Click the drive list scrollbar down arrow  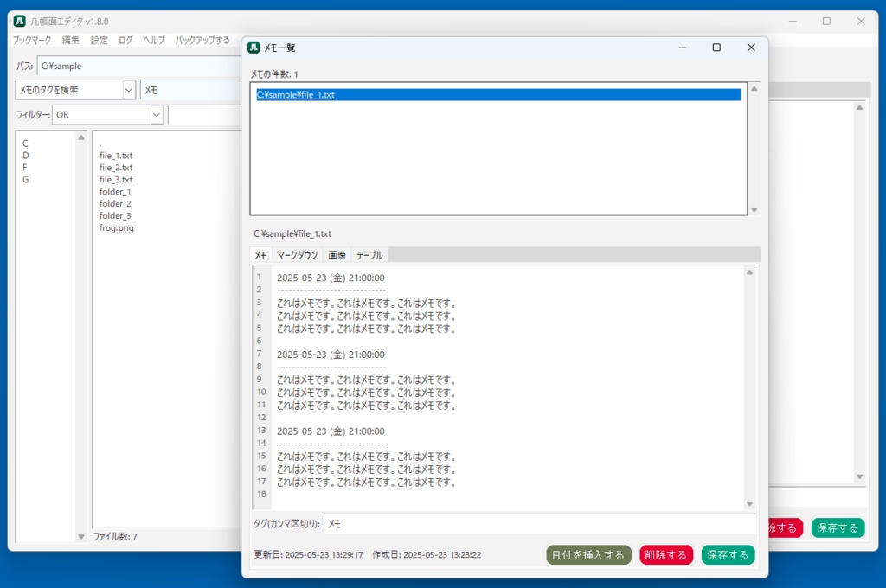tap(80, 537)
